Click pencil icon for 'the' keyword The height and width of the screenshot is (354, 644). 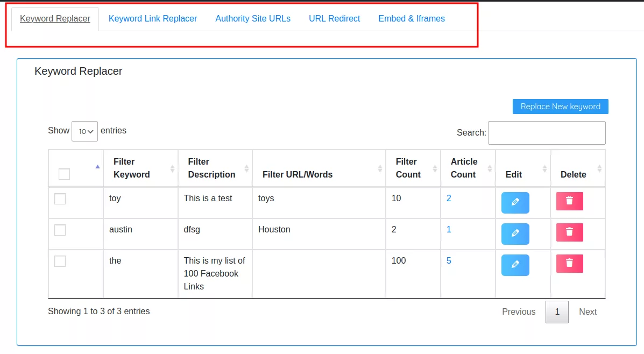coord(515,265)
